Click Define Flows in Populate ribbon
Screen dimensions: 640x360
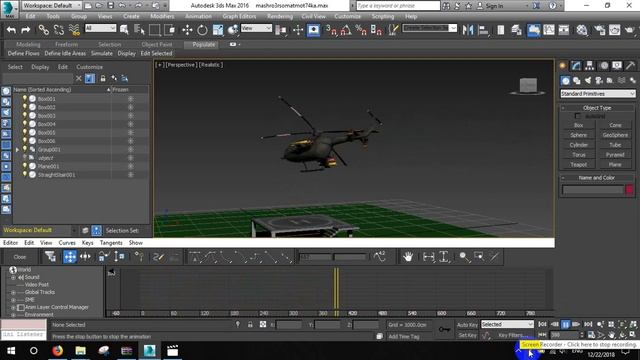tap(23, 53)
